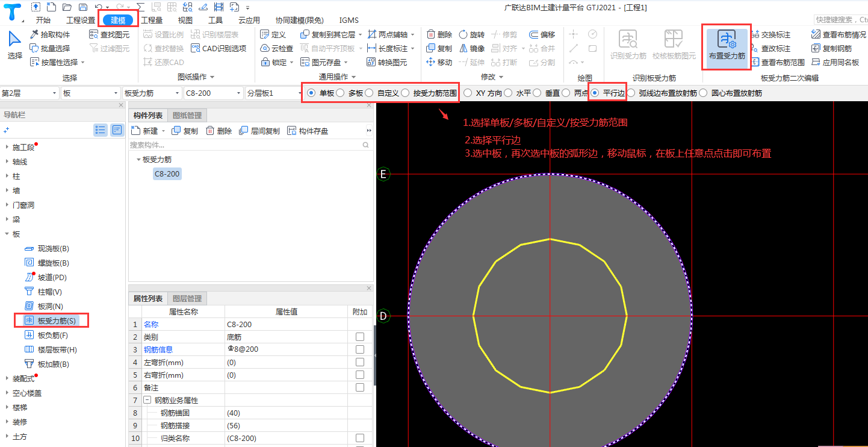Open the 云应用 ribbon tab
Image resolution: width=868 pixels, height=447 pixels.
click(249, 20)
